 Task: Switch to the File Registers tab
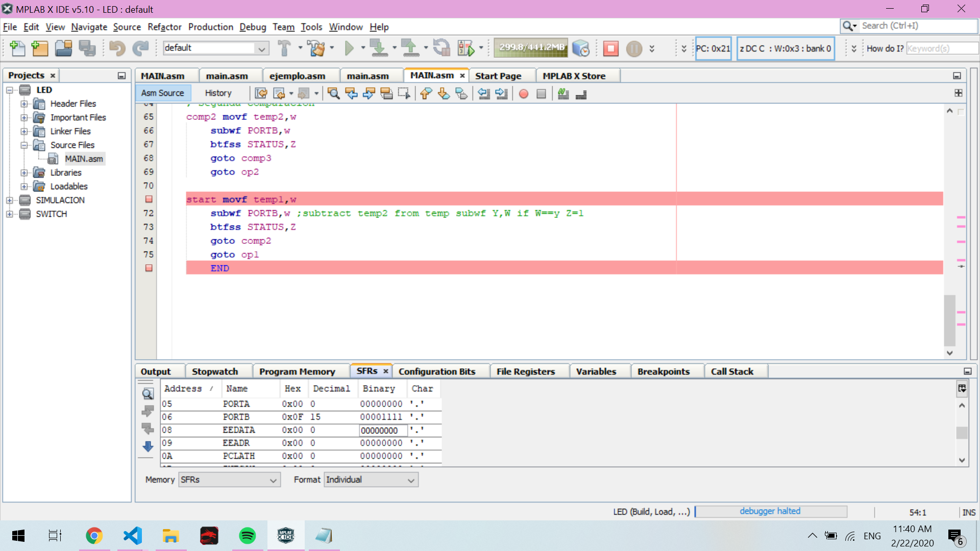click(x=525, y=372)
